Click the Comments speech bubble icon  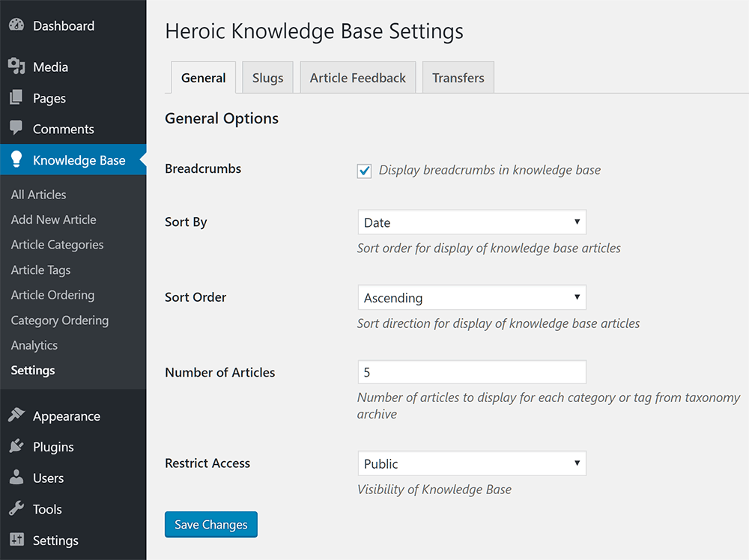16,129
